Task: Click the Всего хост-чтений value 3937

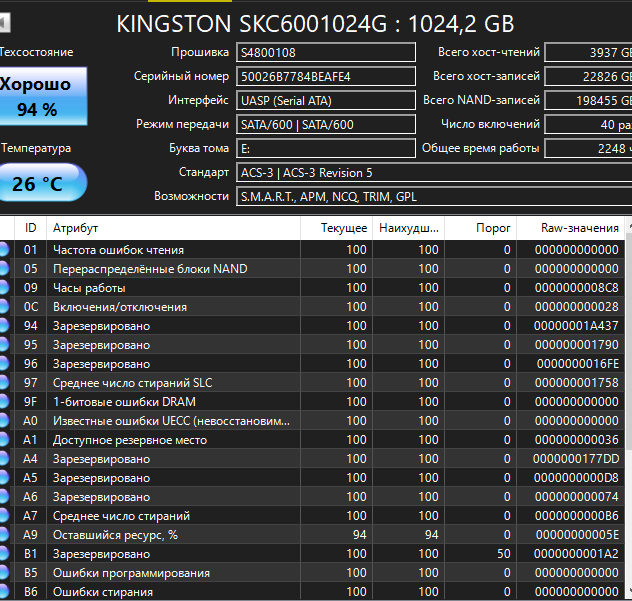Action: (588, 52)
